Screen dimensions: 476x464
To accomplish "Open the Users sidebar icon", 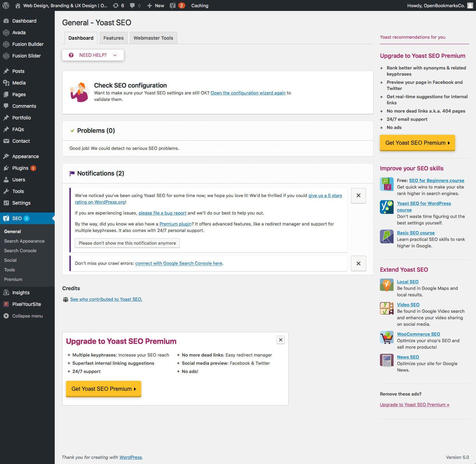I will point(6,180).
